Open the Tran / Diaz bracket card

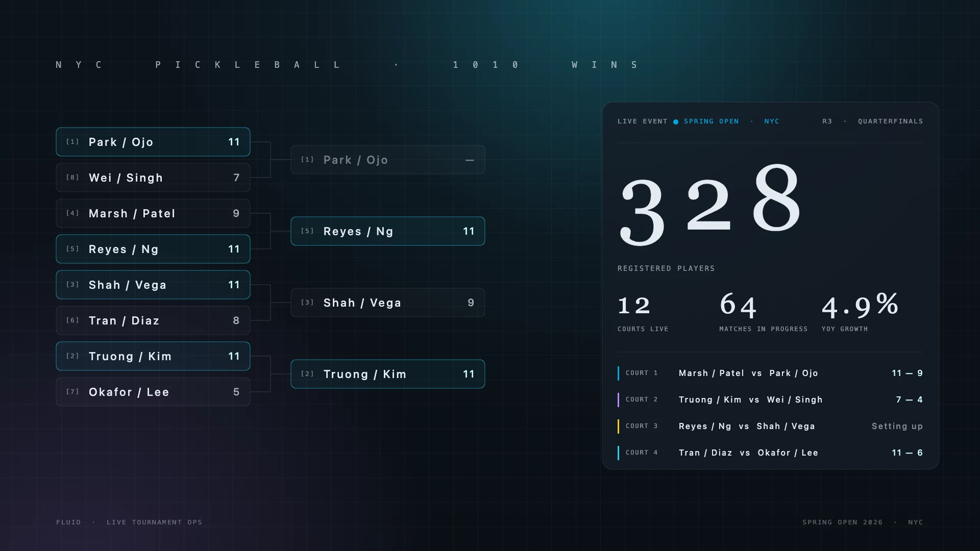(x=153, y=320)
